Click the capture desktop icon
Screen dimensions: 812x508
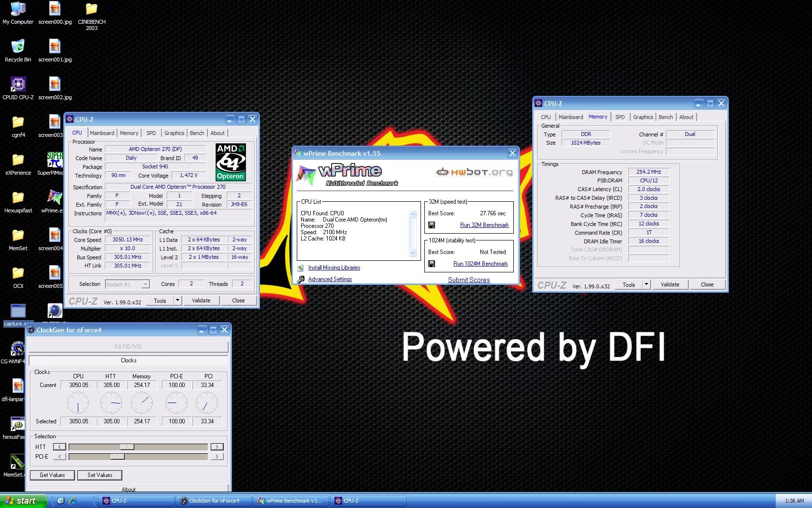pos(18,315)
